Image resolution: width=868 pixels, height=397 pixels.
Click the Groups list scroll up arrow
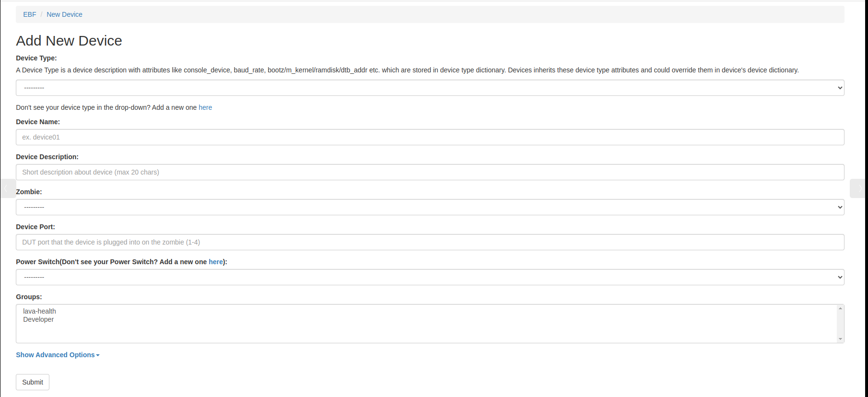[x=840, y=308]
